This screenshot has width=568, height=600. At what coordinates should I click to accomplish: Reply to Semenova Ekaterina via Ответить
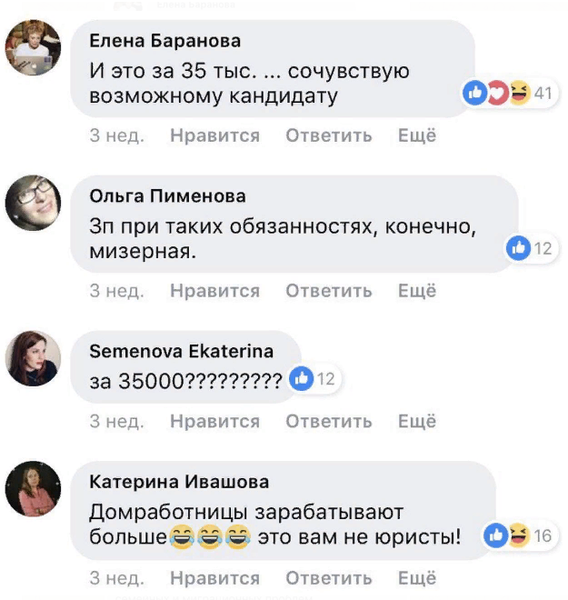pyautogui.click(x=329, y=421)
